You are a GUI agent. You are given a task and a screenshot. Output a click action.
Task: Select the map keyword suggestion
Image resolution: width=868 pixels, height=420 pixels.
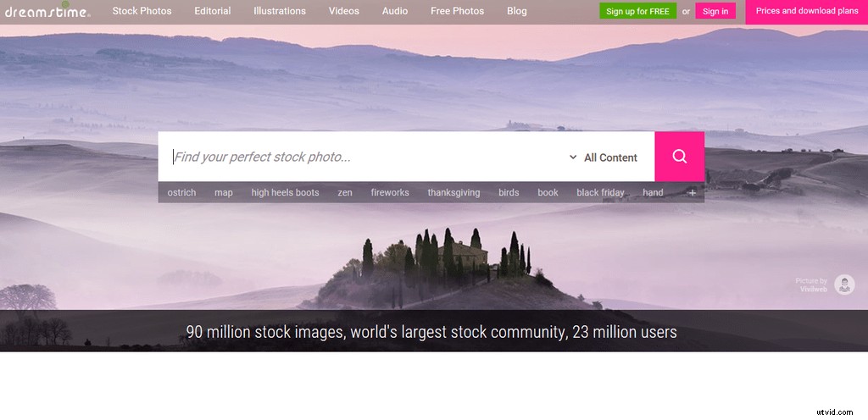pos(224,192)
